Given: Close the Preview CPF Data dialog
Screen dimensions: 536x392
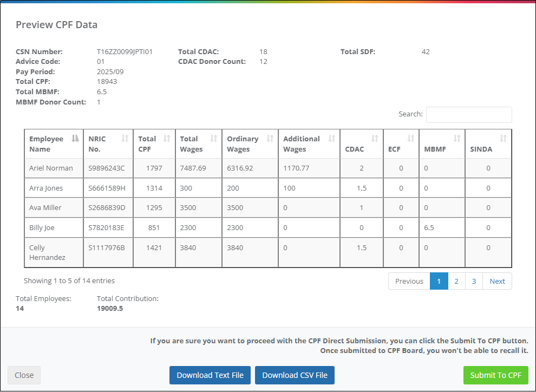Looking at the screenshot, I should [x=24, y=375].
